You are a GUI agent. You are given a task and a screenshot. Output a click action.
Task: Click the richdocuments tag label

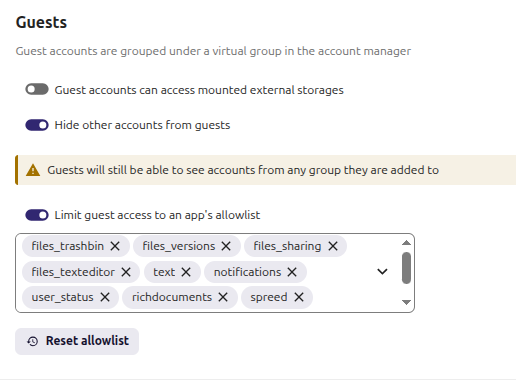tap(172, 297)
